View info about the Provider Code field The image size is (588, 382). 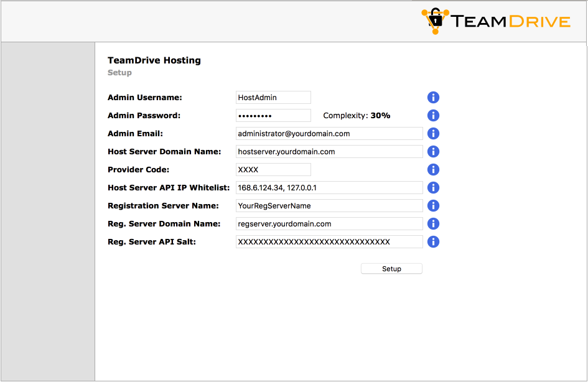(x=433, y=169)
